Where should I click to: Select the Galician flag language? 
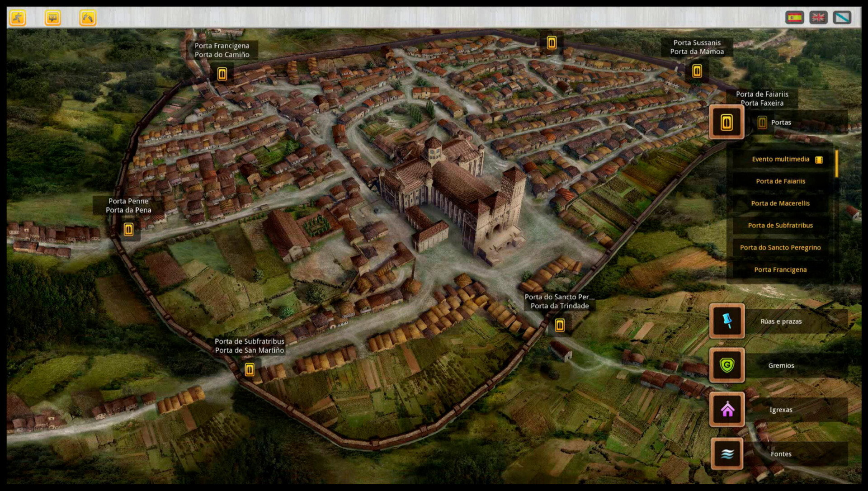pyautogui.click(x=842, y=18)
